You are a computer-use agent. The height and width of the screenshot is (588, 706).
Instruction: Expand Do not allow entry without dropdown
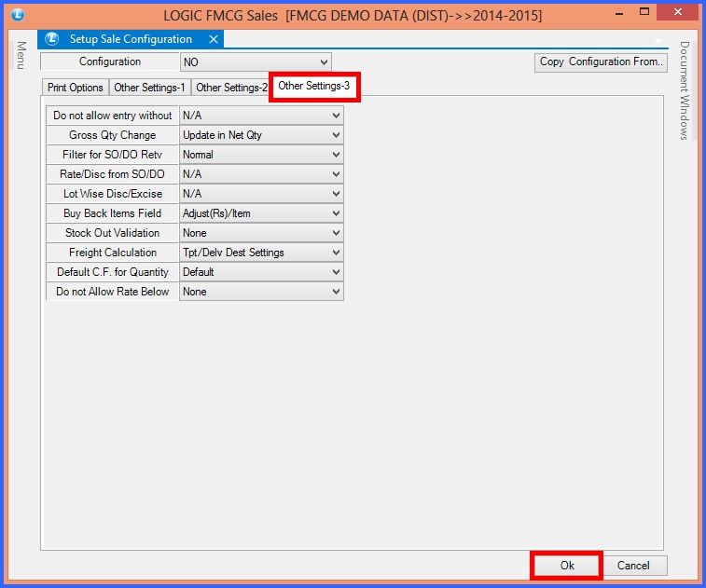click(261, 116)
